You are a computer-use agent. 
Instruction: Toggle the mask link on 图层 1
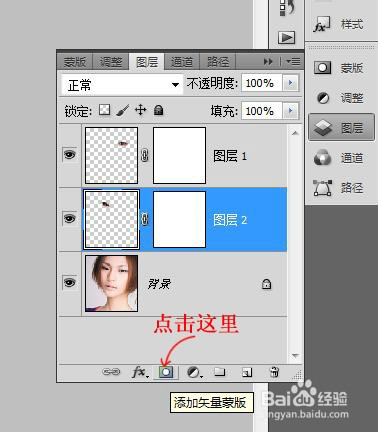[145, 155]
